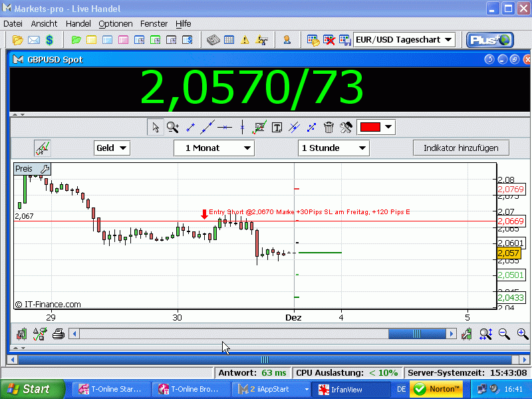Click the green dollar sign icon

[x=49, y=40]
